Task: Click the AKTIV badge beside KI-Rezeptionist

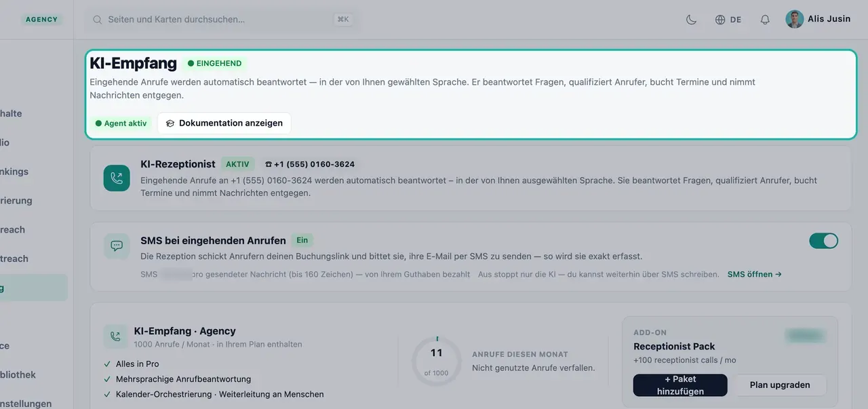Action: (x=238, y=164)
